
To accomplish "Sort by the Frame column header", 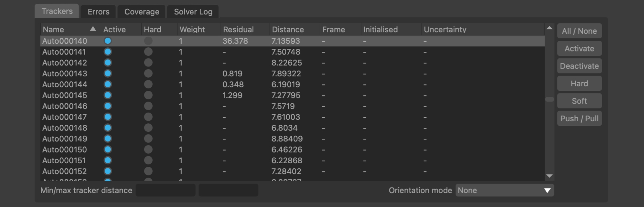I will 340,30.
